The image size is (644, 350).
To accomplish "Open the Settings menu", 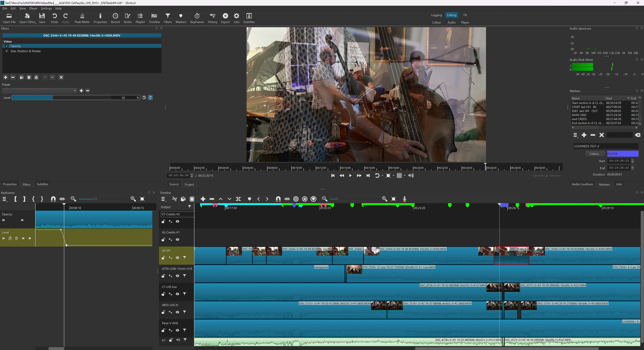I will tap(46, 8).
